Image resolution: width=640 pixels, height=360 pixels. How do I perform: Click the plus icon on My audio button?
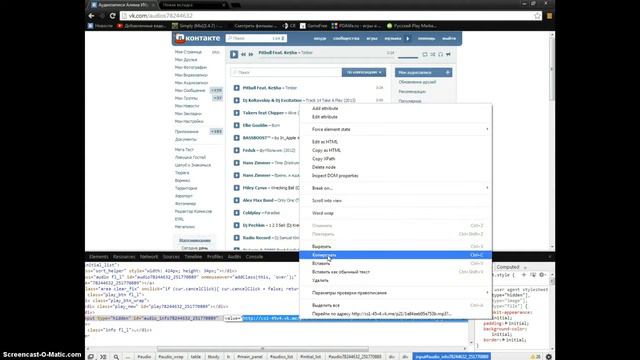point(448,72)
